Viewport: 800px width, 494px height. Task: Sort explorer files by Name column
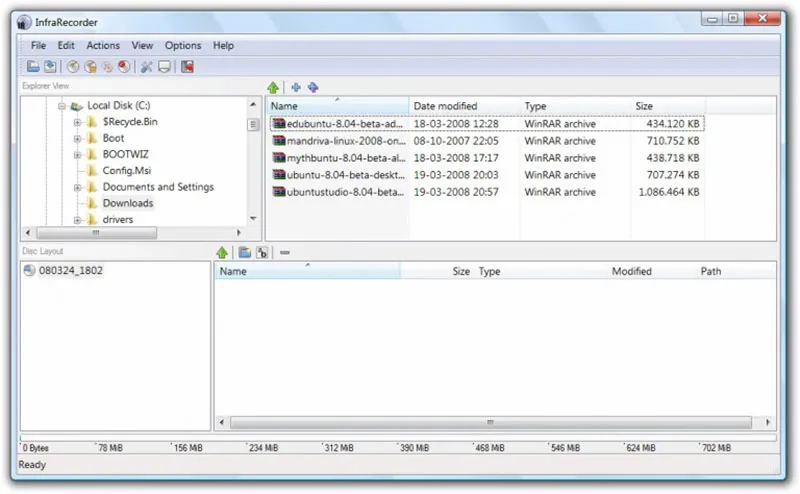pos(338,106)
